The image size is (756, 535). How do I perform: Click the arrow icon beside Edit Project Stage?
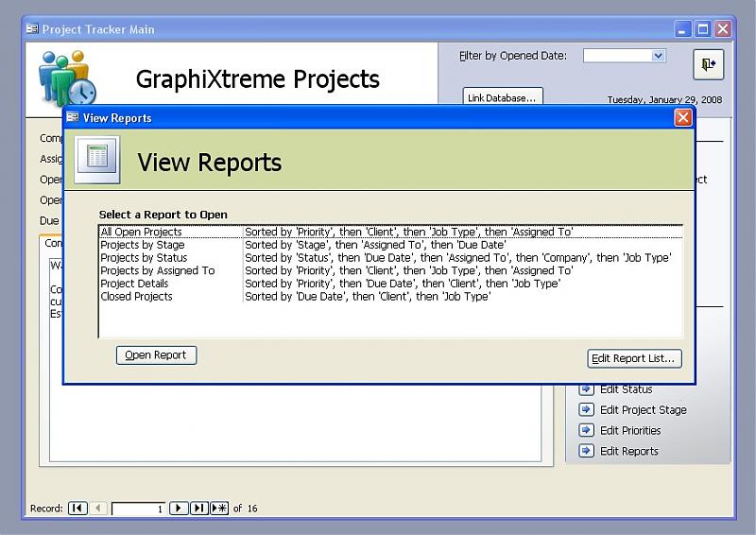(x=586, y=409)
